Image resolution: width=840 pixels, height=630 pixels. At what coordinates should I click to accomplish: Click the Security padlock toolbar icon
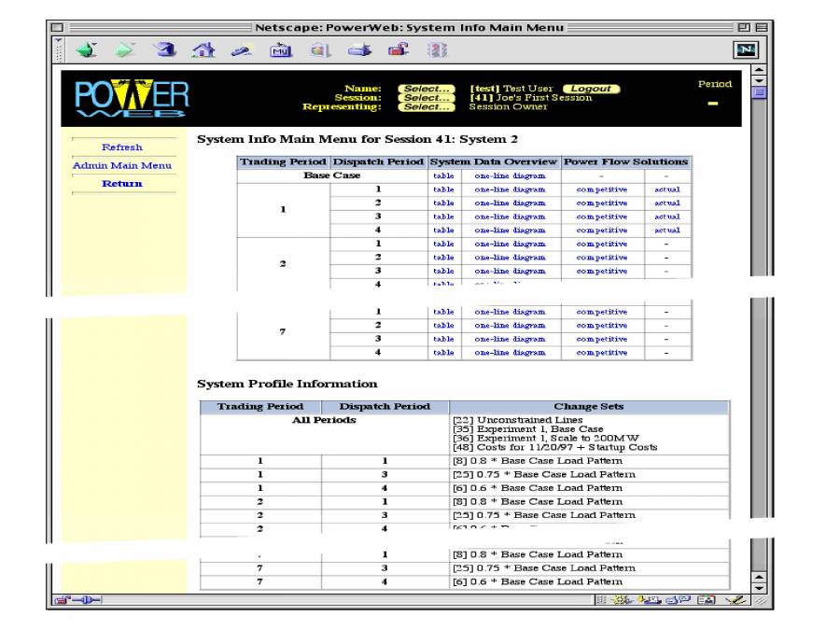point(398,50)
